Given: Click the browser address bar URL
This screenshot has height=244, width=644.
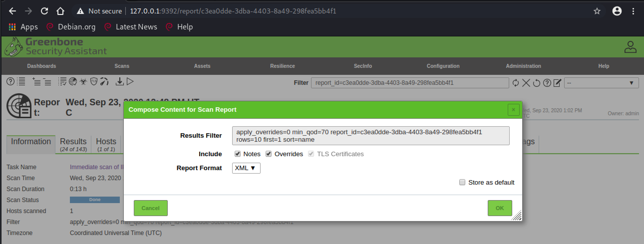Looking at the screenshot, I should pyautogui.click(x=233, y=11).
